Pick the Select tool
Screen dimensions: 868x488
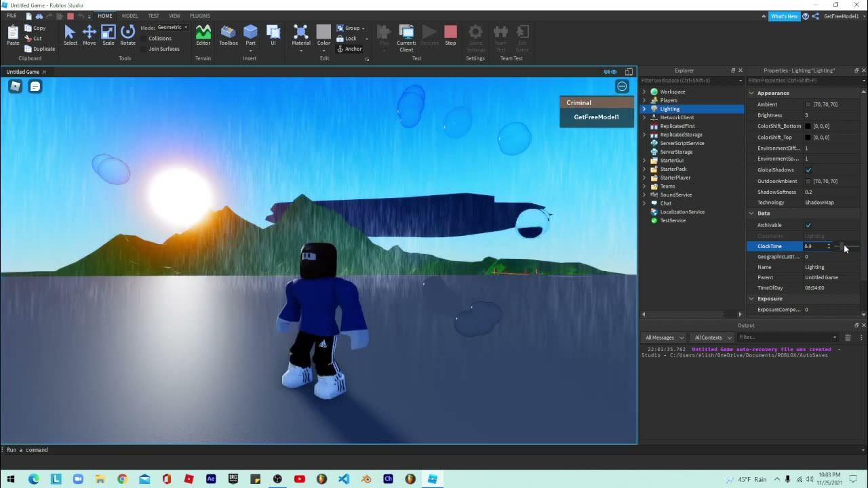point(71,35)
